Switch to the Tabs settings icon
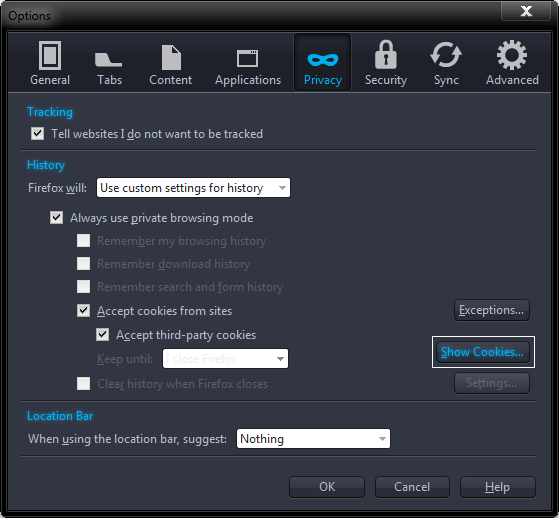Screen dimensions: 559x518 [109, 59]
